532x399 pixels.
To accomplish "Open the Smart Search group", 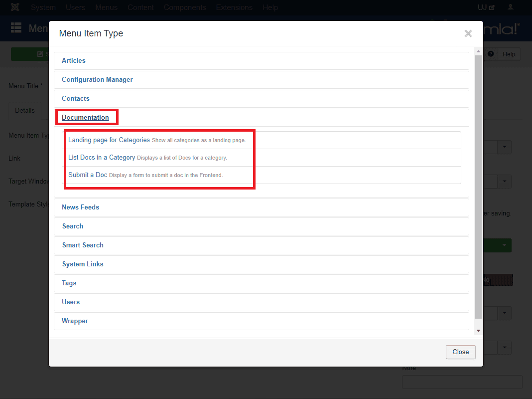I will tap(83, 245).
